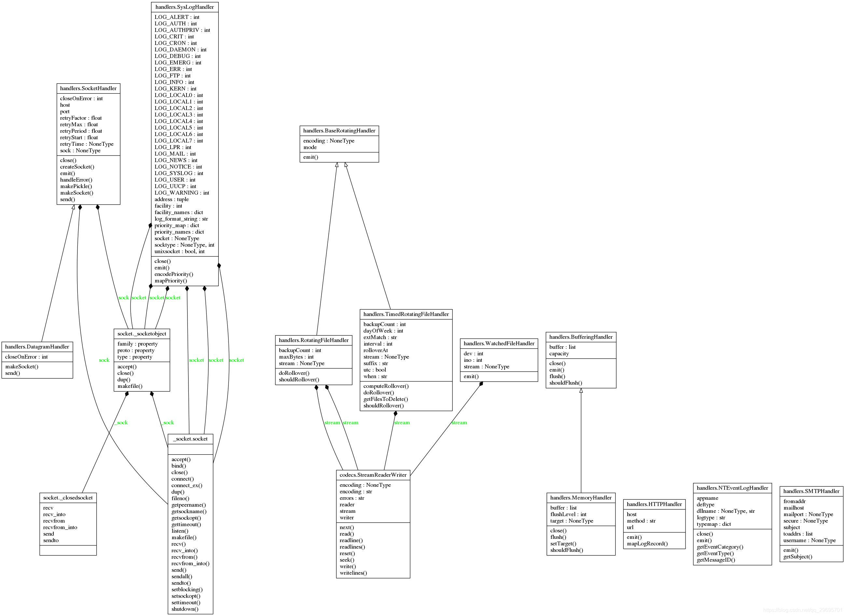This screenshot has height=616, width=845.
Task: Select the makePickle() method
Action: (x=76, y=186)
